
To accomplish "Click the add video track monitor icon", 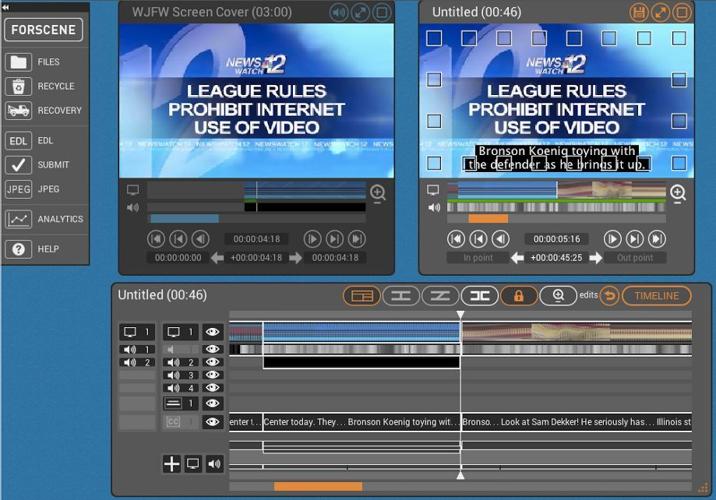I will point(193,464).
